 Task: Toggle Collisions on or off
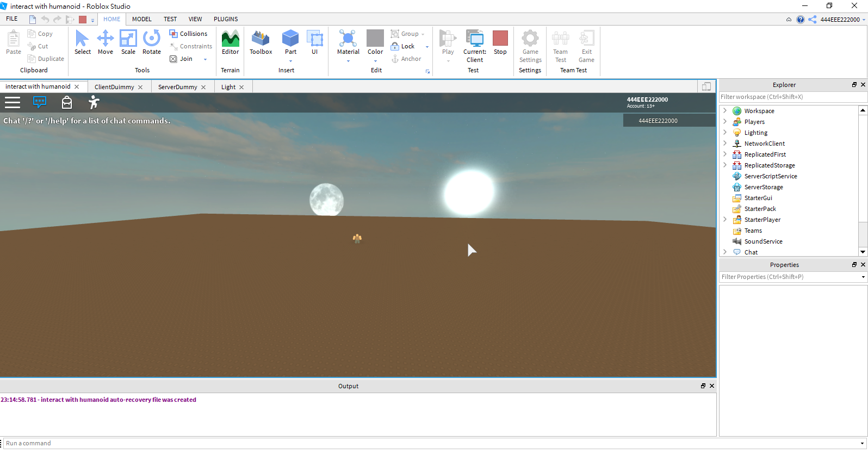[188, 34]
